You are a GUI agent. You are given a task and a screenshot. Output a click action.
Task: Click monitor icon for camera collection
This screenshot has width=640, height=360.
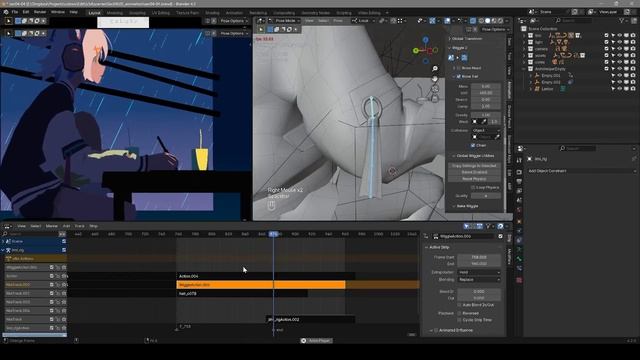pos(626,49)
